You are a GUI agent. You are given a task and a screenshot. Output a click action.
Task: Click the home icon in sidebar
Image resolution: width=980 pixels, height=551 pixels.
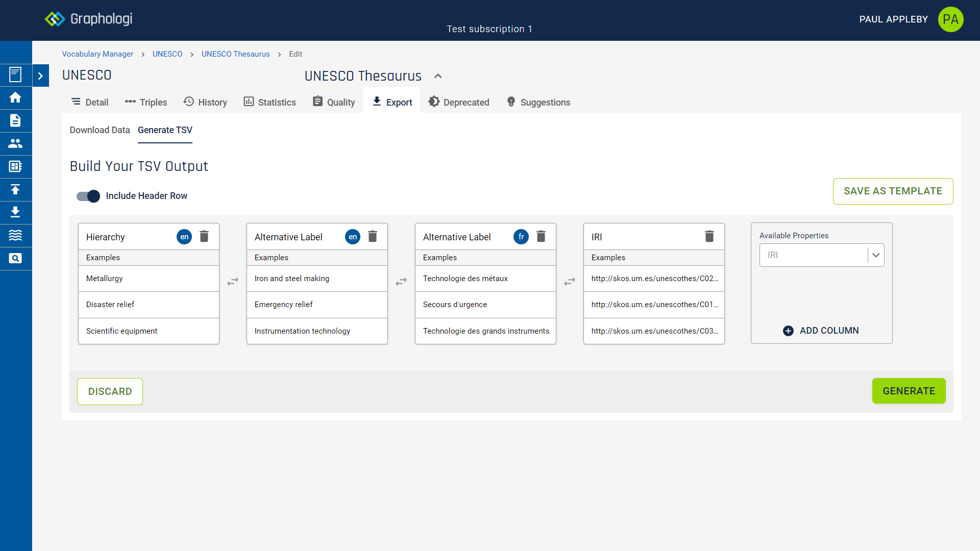click(x=15, y=97)
